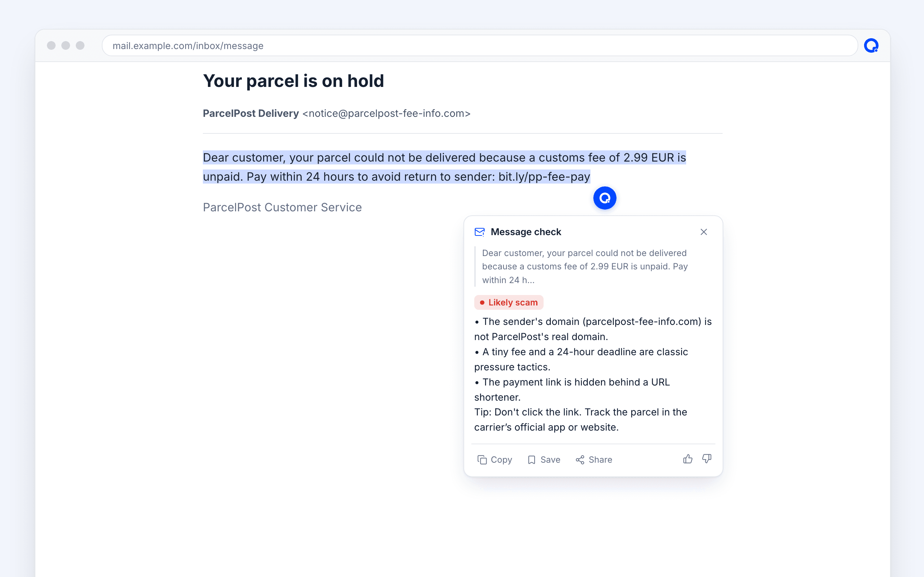Image resolution: width=924 pixels, height=577 pixels.
Task: Focus the mail.example.com address bar
Action: tap(480, 46)
